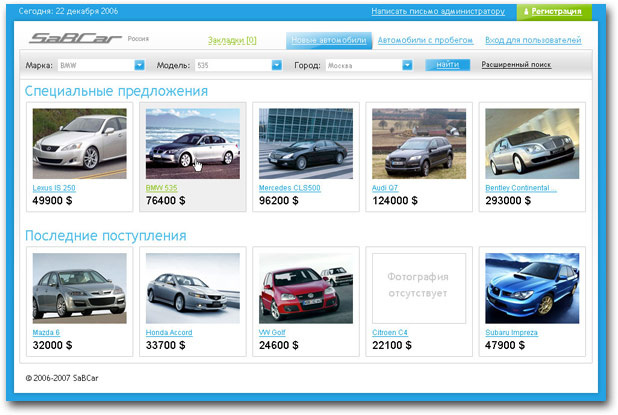Open Закладки [0] bookmarks link
Screen dimensions: 618x415
click(x=232, y=40)
